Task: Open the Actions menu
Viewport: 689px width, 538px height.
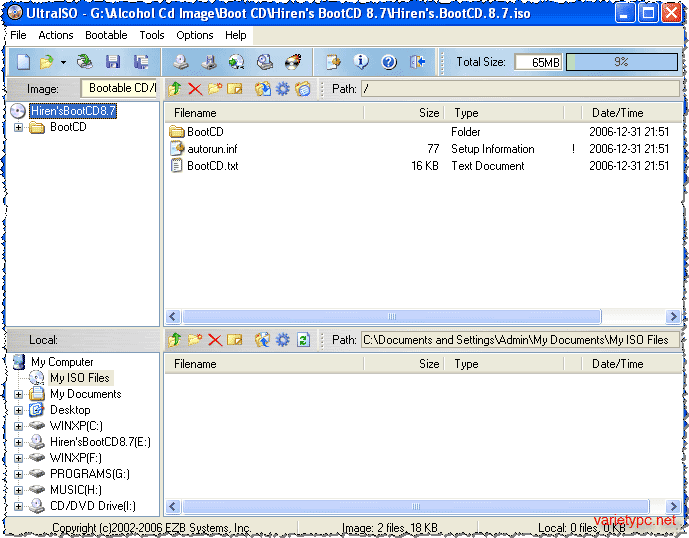Action: pos(56,35)
